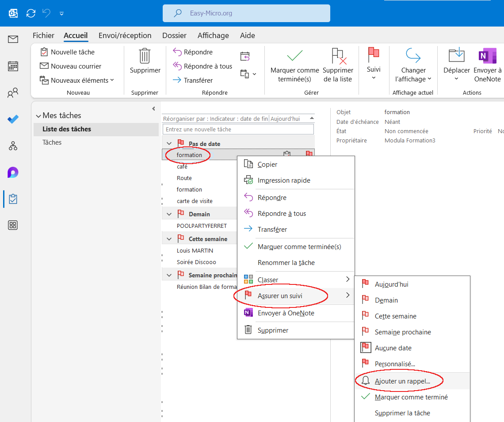Image resolution: width=504 pixels, height=422 pixels.
Task: Open the Classer submenu
Action: [x=296, y=280]
